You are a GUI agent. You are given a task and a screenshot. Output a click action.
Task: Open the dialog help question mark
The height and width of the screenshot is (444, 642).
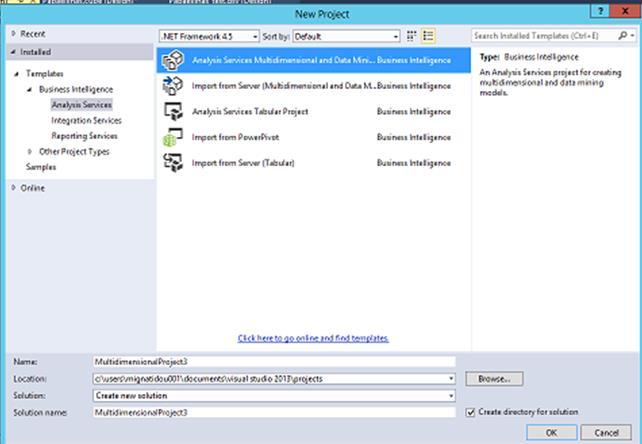[600, 11]
